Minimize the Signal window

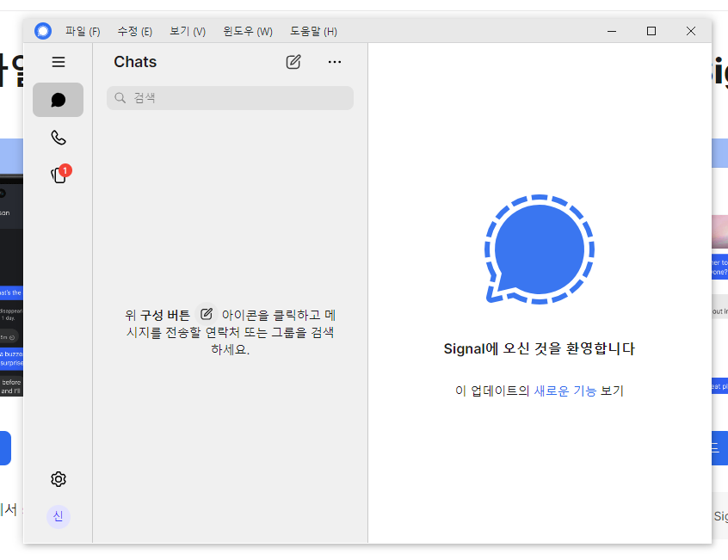(612, 31)
